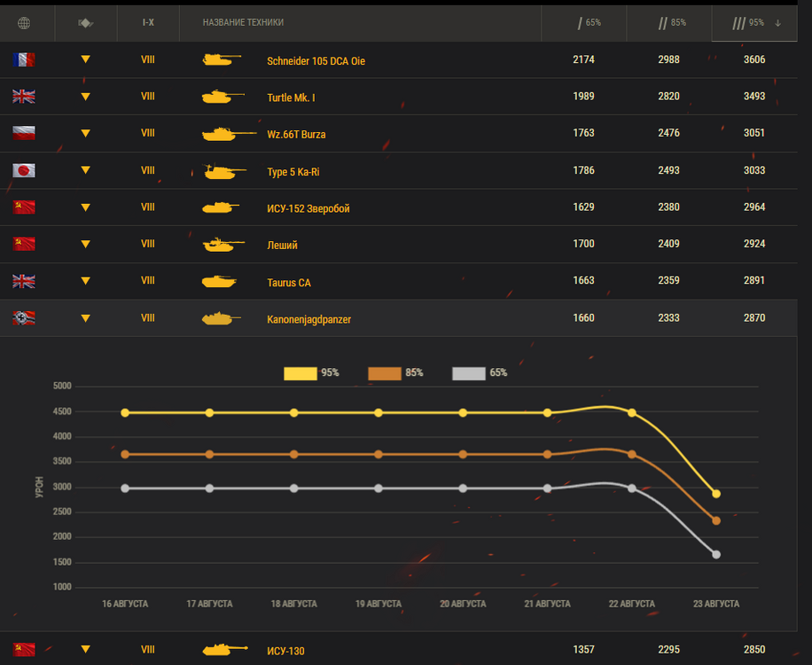Sort by the 85% mark column

pos(669,23)
